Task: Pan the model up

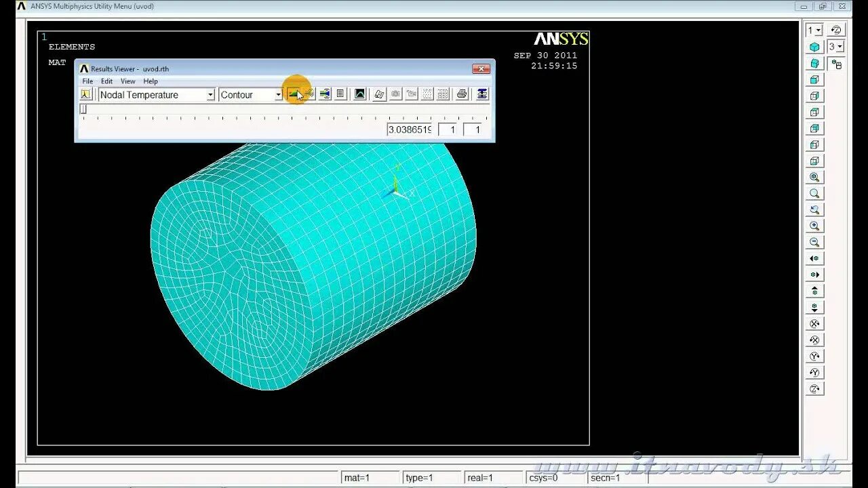Action: pyautogui.click(x=814, y=291)
